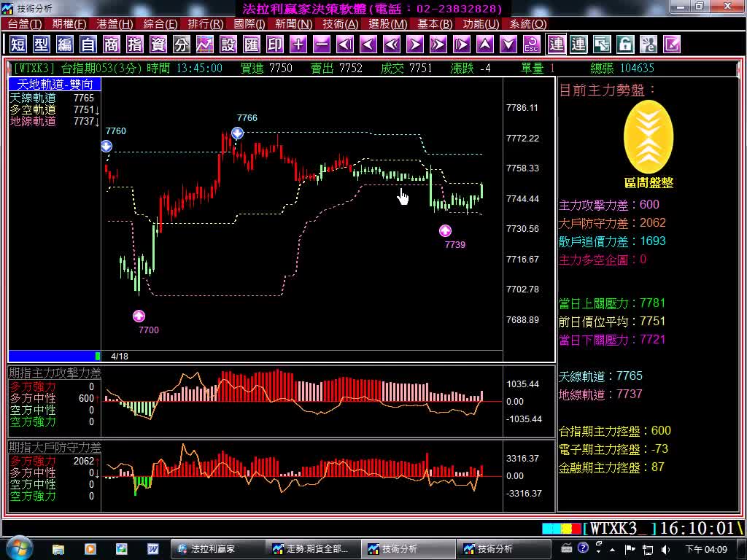Open the 基本(B) menu
747x560 pixels.
click(x=435, y=24)
